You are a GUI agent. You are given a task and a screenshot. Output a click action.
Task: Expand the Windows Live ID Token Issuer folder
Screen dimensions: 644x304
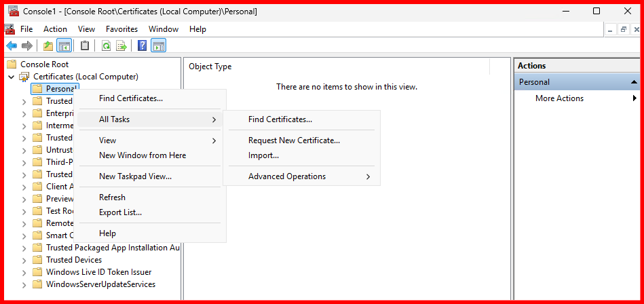24,272
